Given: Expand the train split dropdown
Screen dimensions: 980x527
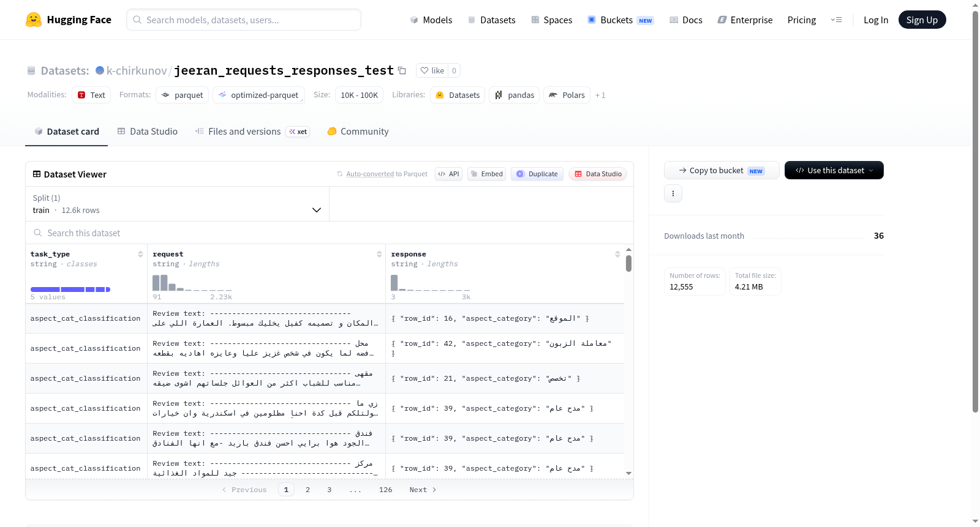Looking at the screenshot, I should tap(178, 204).
